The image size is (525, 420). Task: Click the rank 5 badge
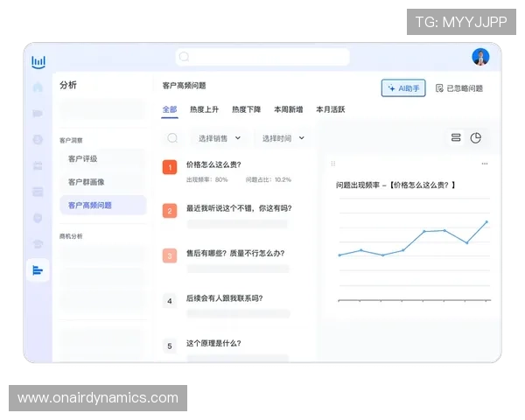coord(170,346)
